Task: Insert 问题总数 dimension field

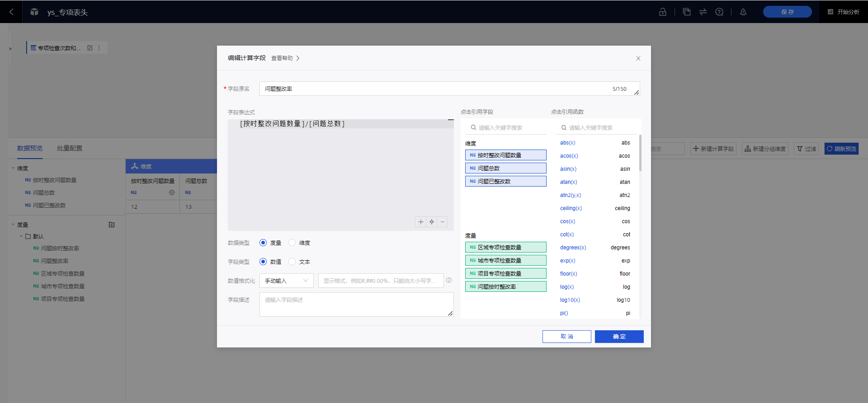Action: tap(506, 168)
